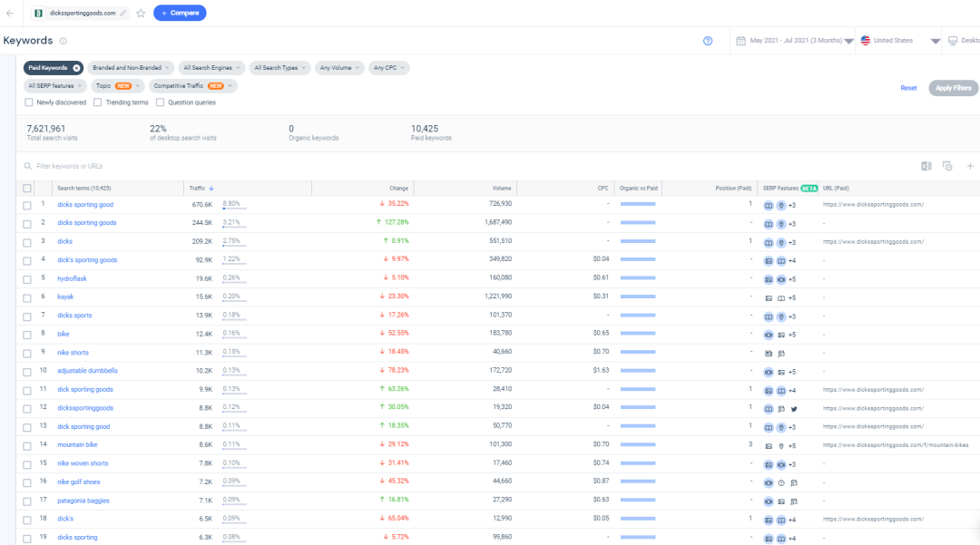
Task: Click the info icon beside Keywords heading
Action: pyautogui.click(x=63, y=41)
